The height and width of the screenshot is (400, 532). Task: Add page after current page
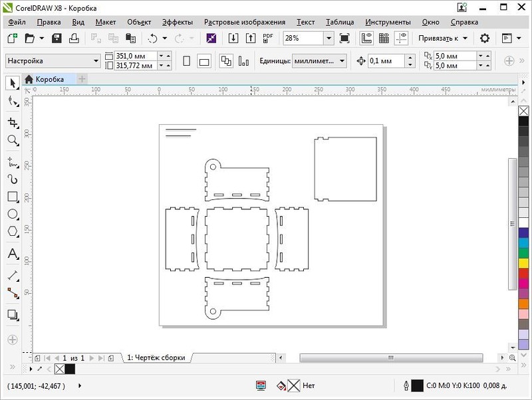(x=111, y=358)
